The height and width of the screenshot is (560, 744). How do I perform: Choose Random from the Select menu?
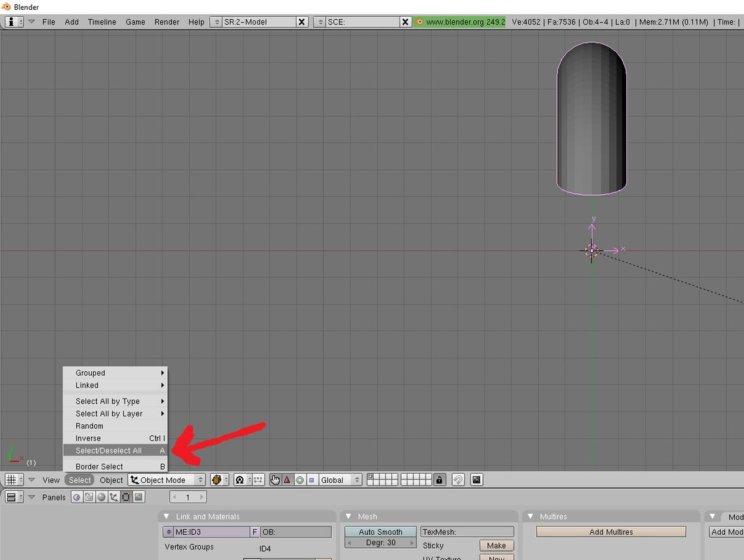(x=115, y=426)
